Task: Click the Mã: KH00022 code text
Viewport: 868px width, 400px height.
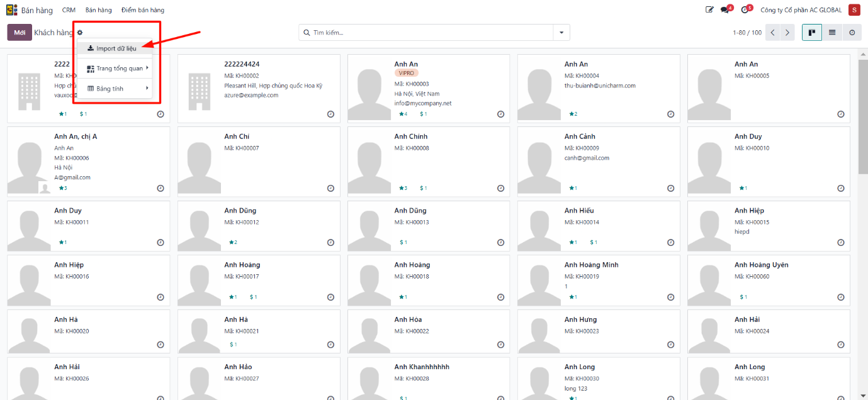Action: [412, 331]
